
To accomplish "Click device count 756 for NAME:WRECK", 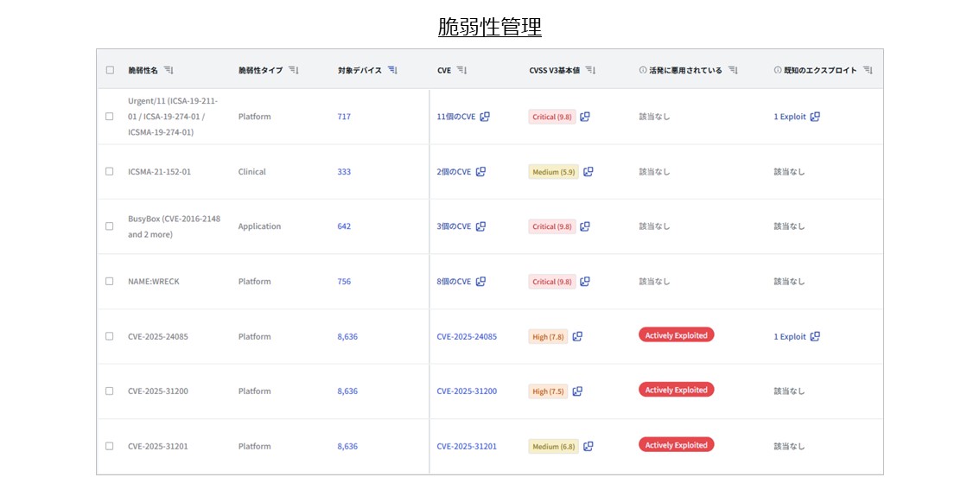I will point(344,282).
